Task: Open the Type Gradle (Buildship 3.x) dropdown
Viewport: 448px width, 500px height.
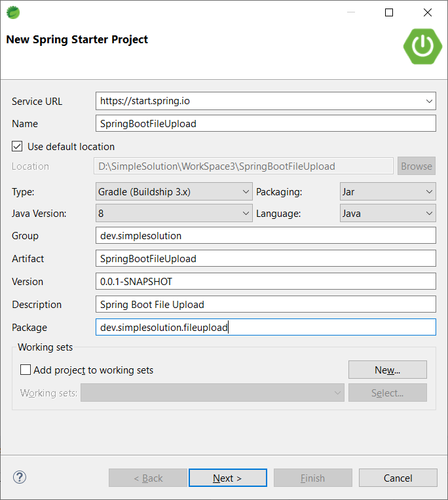Action: pyautogui.click(x=174, y=191)
